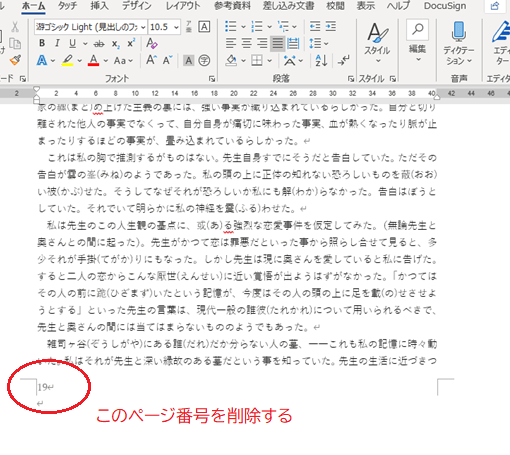The height and width of the screenshot is (455, 510).
Task: Switch to 校閲 tab
Action: [x=335, y=6]
